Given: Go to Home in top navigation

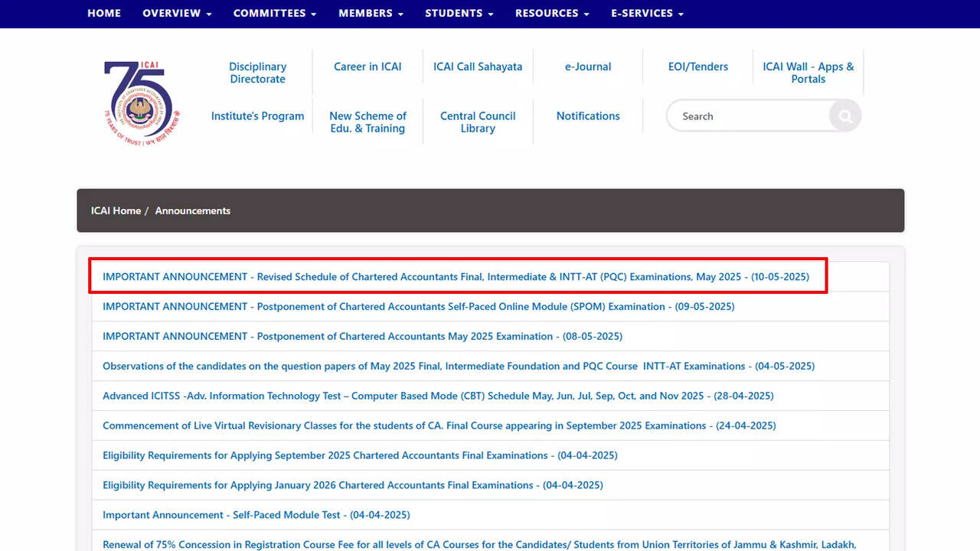Looking at the screenshot, I should tap(104, 14).
